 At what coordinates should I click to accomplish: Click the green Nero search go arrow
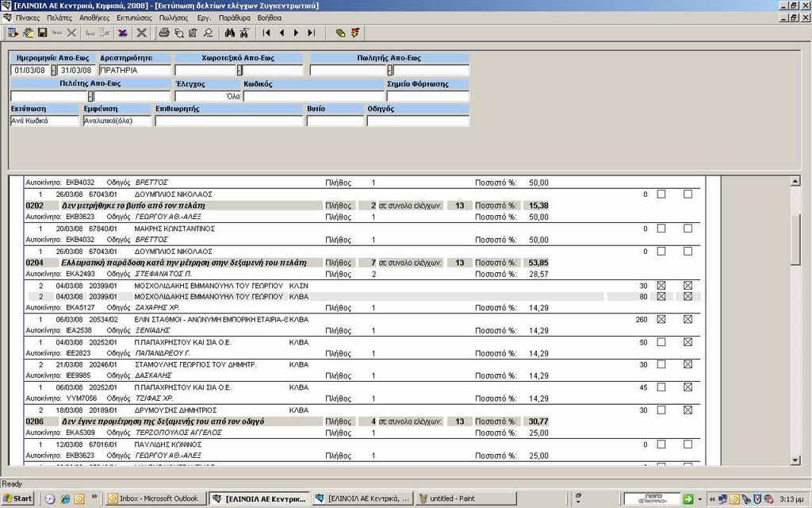(688, 498)
